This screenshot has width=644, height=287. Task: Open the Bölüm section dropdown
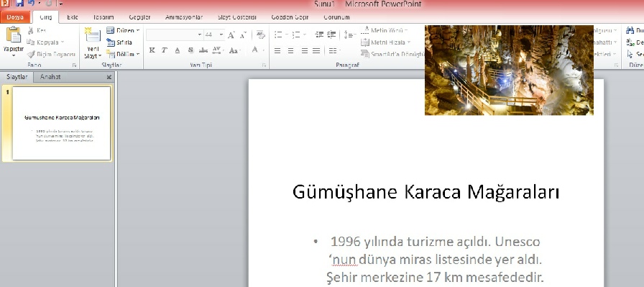123,54
